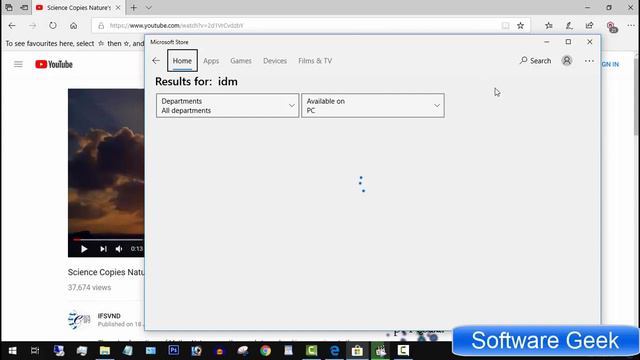Open Task View on taskbar
Viewport: 640px width, 360px height.
pyautogui.click(x=35, y=351)
